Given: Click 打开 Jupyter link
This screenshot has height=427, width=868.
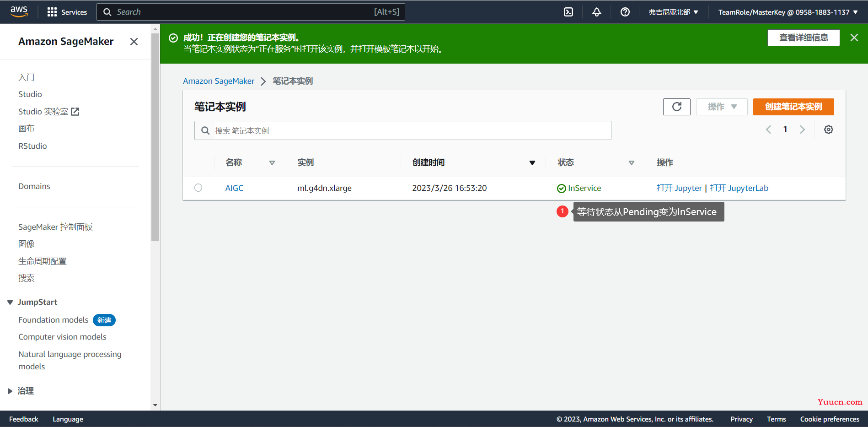Looking at the screenshot, I should [x=679, y=188].
